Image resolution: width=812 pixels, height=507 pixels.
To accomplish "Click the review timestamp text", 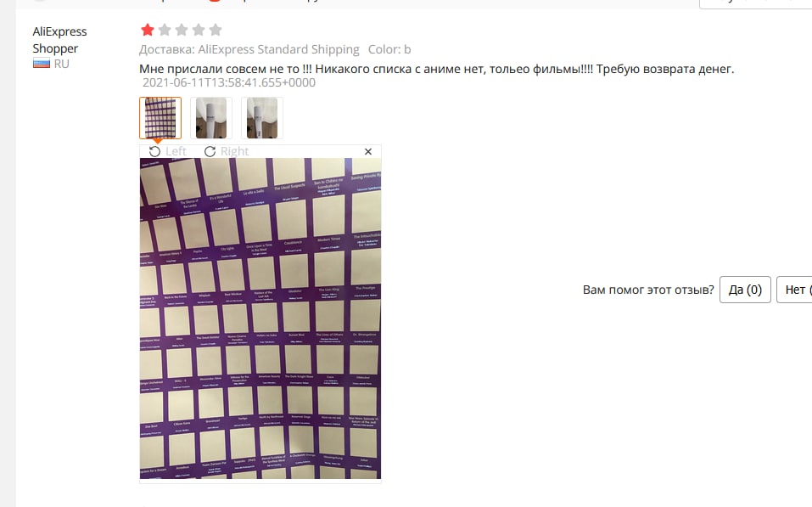I will [229, 82].
